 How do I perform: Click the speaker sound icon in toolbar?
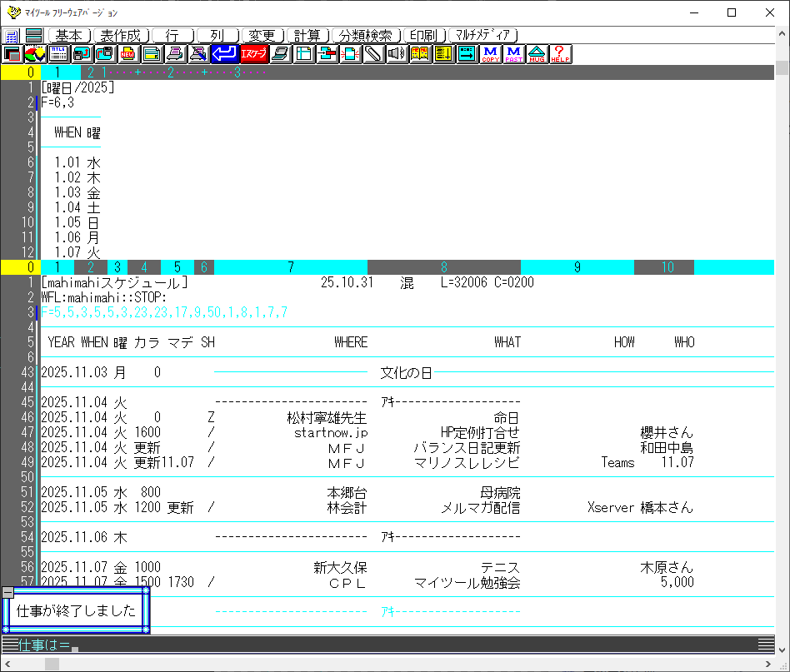pyautogui.click(x=396, y=54)
